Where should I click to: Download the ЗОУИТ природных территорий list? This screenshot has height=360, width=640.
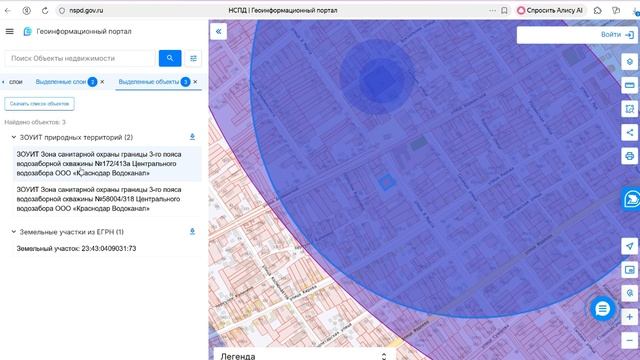click(x=192, y=137)
